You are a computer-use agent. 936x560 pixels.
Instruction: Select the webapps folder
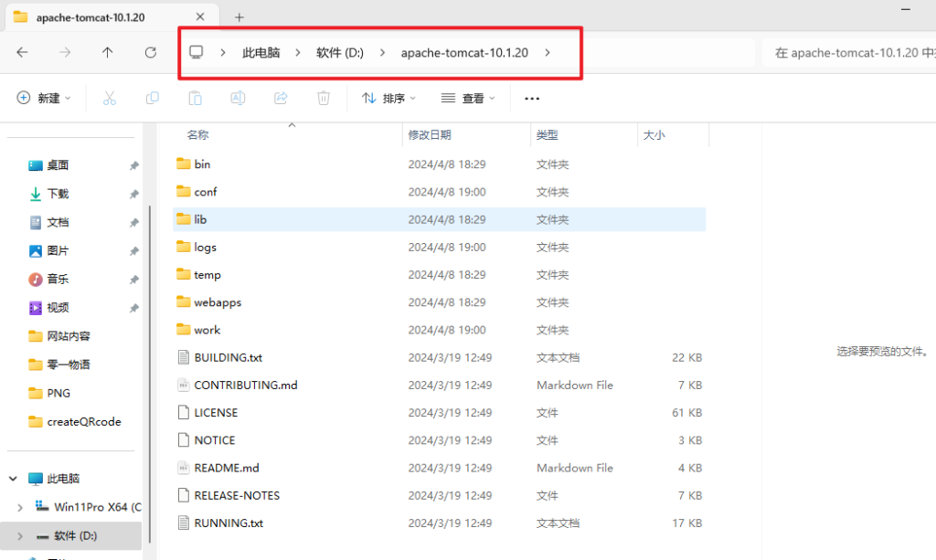(x=218, y=302)
